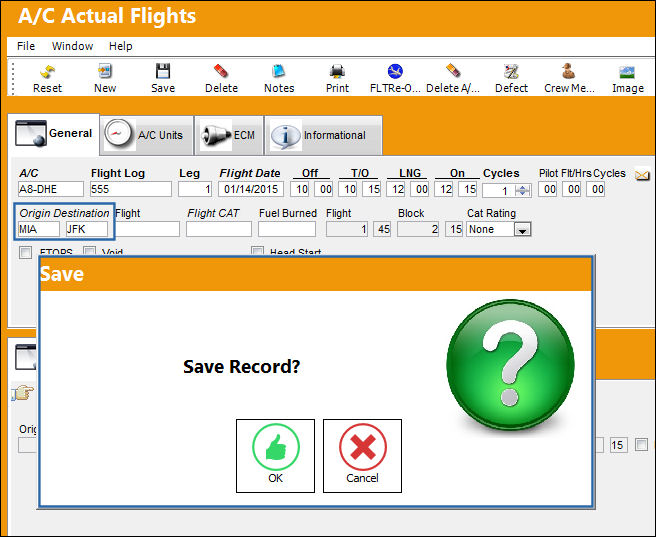The image size is (656, 537).
Task: Click the Delete A/... toolbar icon
Action: point(453,72)
